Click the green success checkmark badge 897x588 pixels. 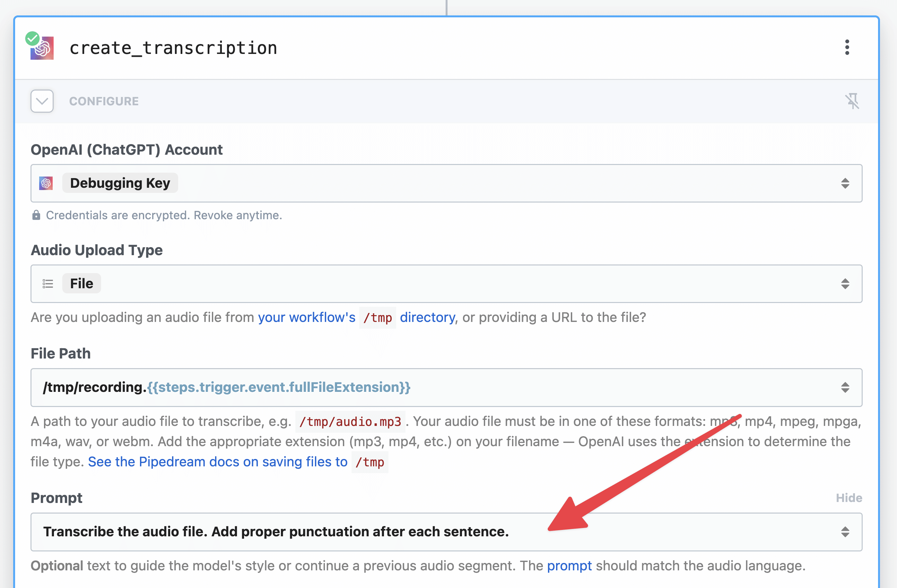[32, 38]
